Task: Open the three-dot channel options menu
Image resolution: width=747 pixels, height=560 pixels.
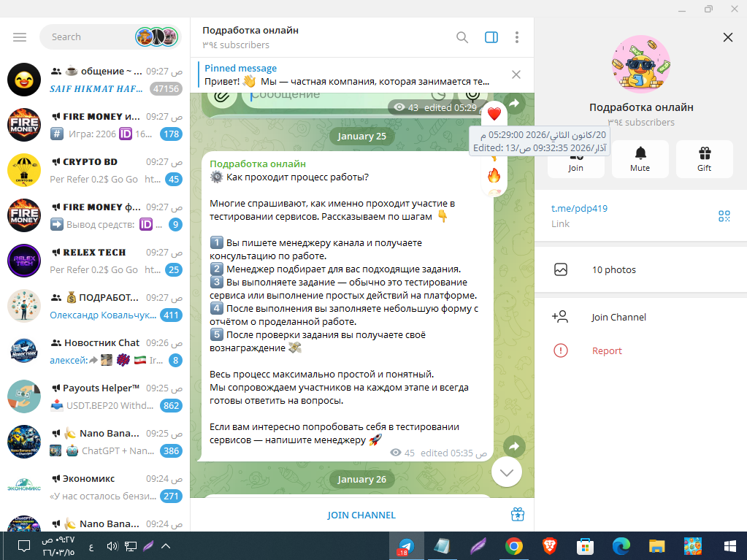Action: (517, 37)
